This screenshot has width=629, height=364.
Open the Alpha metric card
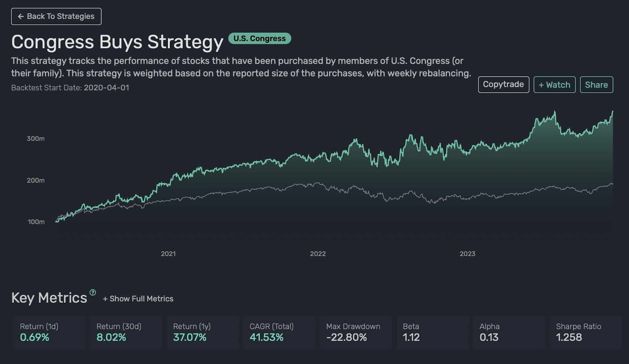click(x=509, y=332)
